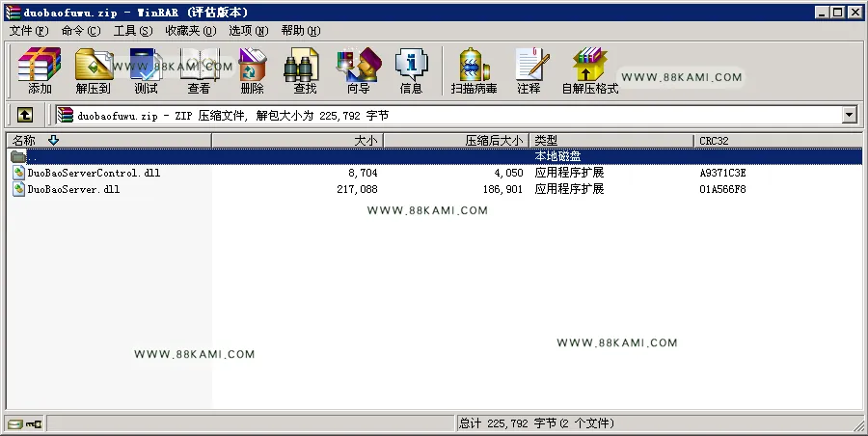Open the Comment (注释) toolbar icon
Viewport: 868px width, 436px height.
(x=529, y=69)
